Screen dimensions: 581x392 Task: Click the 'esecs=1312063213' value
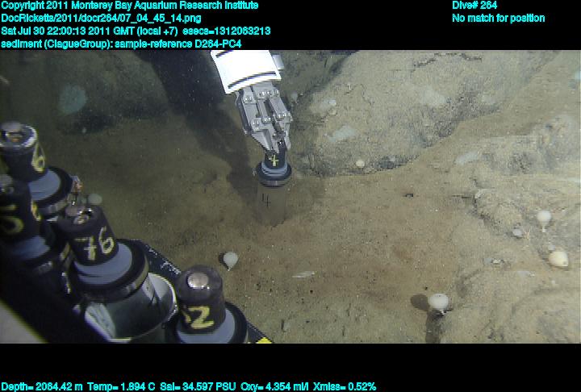pos(226,31)
